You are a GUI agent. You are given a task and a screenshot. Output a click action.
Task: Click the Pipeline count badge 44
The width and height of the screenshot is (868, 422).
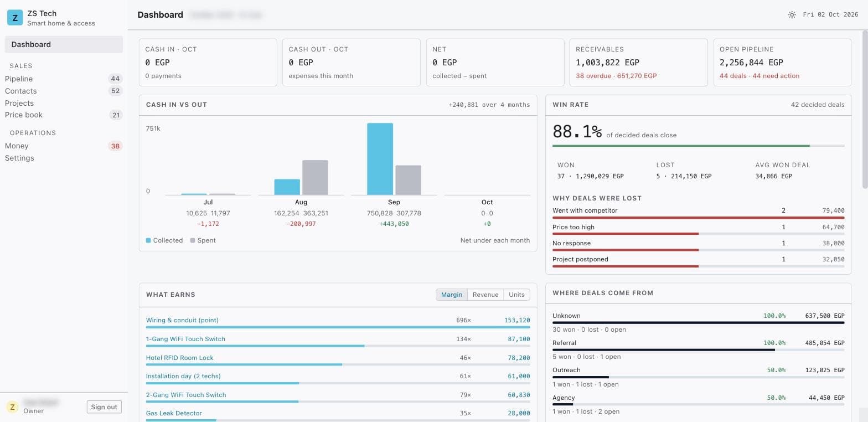tap(115, 79)
